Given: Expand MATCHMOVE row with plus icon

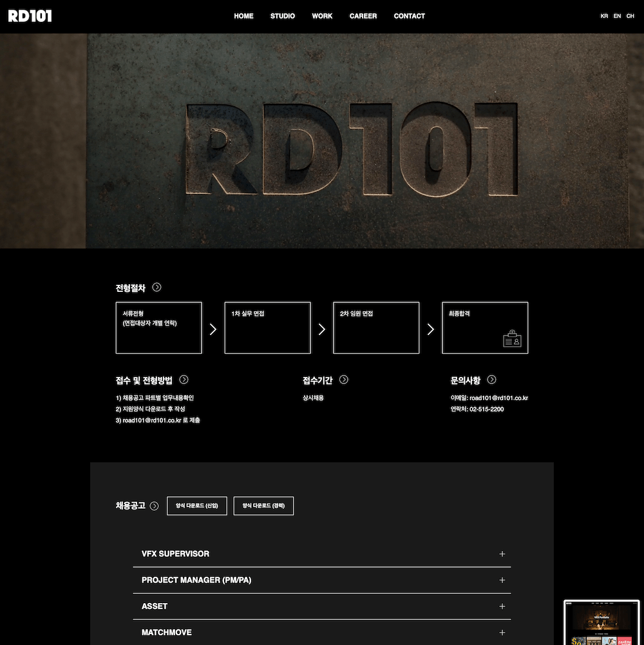Looking at the screenshot, I should click(502, 633).
